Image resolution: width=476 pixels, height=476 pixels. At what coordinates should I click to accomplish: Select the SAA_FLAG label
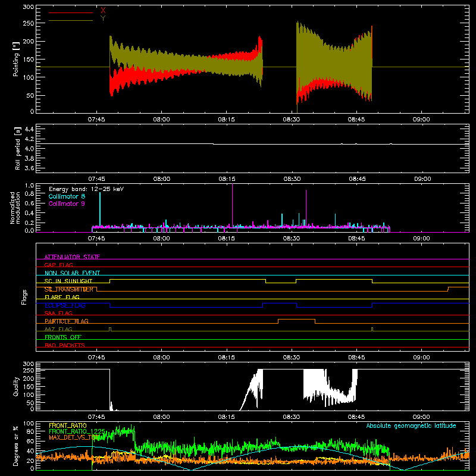[58, 313]
